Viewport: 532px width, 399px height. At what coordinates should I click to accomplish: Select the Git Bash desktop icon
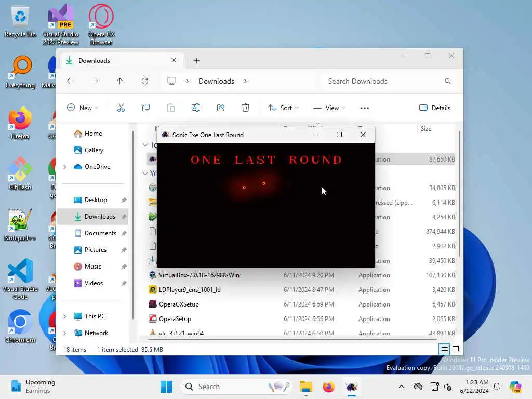point(20,174)
